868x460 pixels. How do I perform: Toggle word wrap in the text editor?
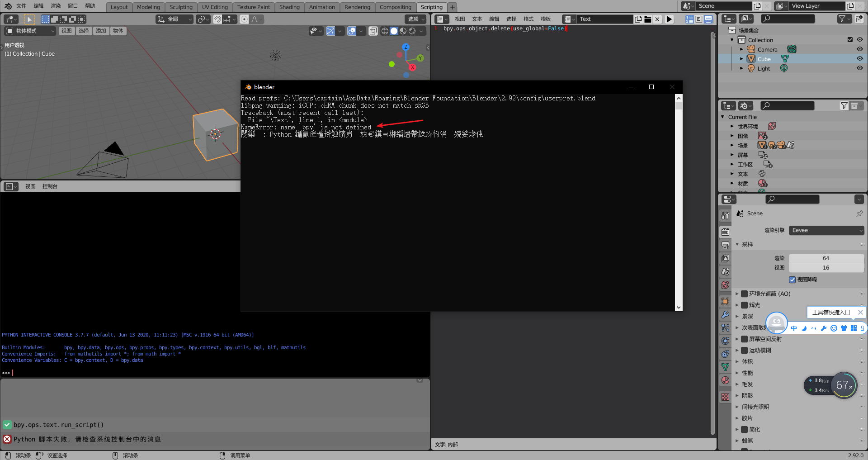699,19
